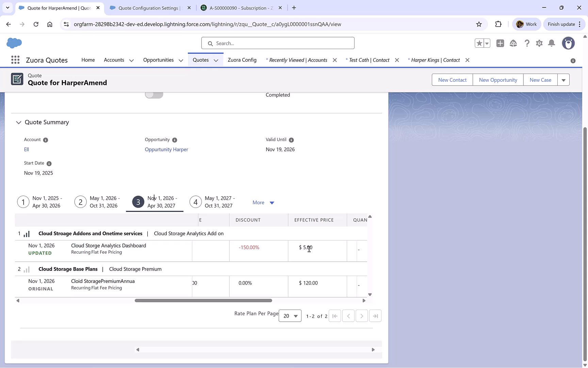This screenshot has height=368, width=588.
Task: Click the bar chart icon beside Cloud Storage Base Plans
Action: click(27, 269)
